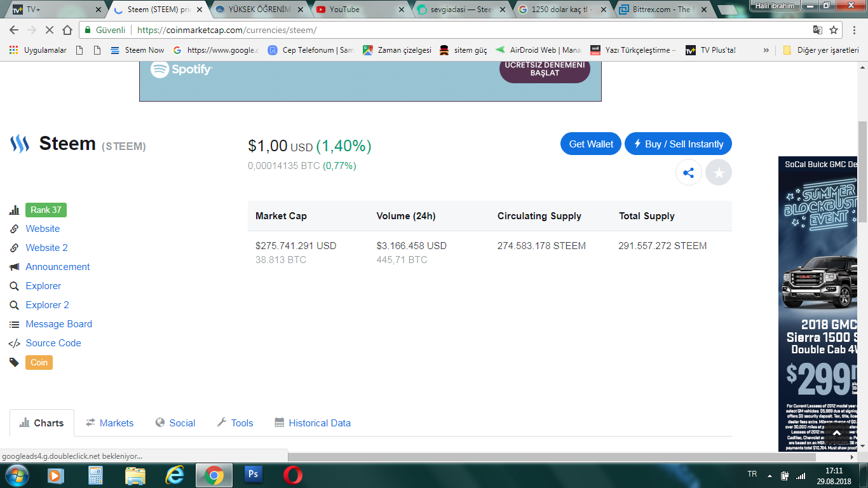This screenshot has height=488, width=868.
Task: Open the Website link
Action: coord(43,229)
